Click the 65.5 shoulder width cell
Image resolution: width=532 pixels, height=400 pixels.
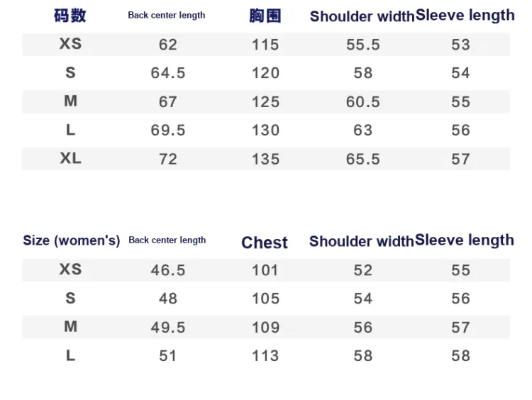[363, 159]
